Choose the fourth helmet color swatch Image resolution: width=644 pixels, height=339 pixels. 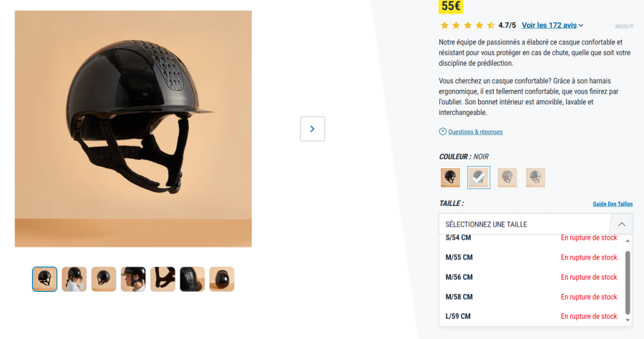point(535,177)
